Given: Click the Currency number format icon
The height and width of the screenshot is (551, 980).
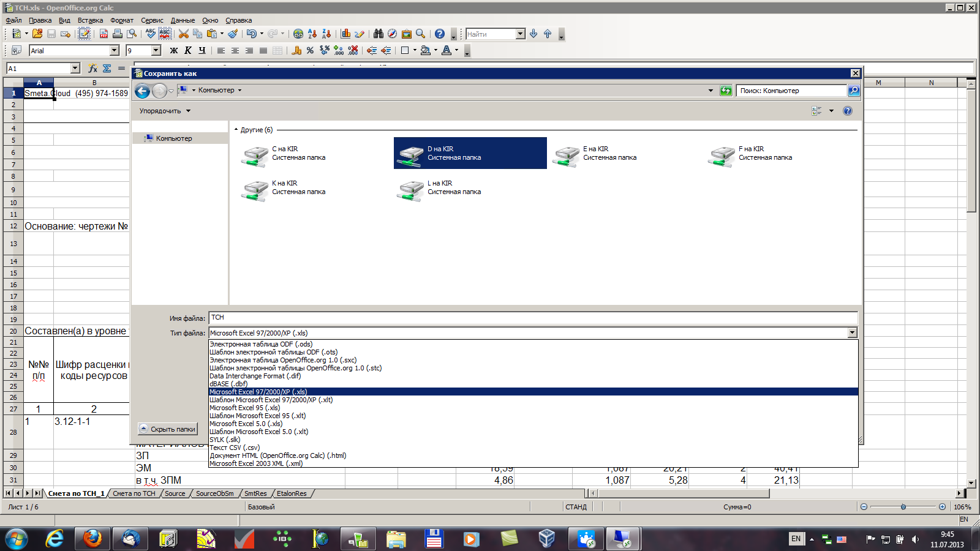Looking at the screenshot, I should [296, 50].
